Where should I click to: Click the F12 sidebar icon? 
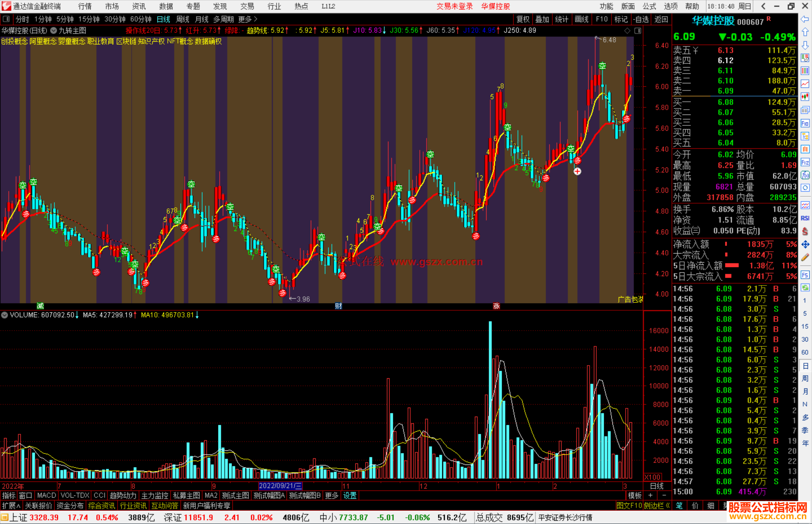coord(805,162)
